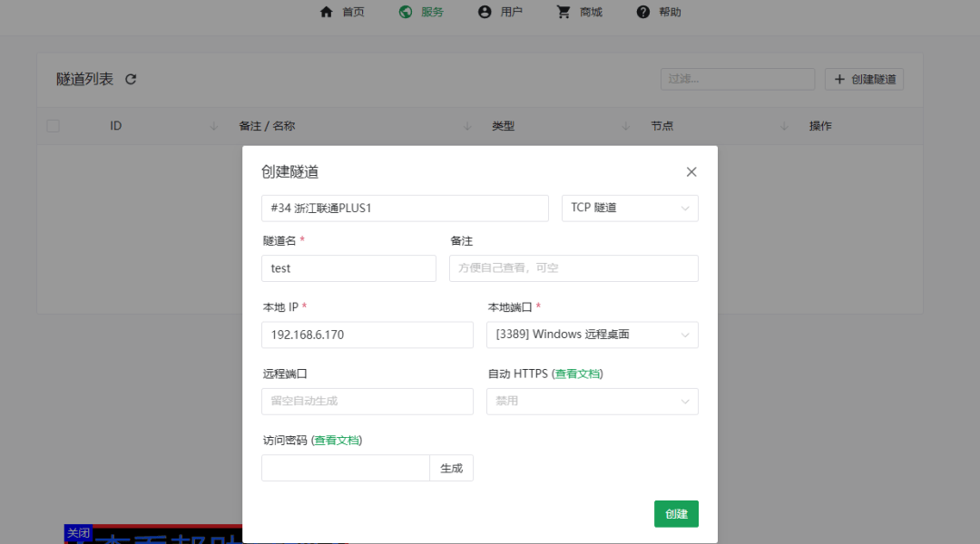Screen dimensions: 980x544
Task: Click the 远程端口 input field
Action: [x=367, y=401]
